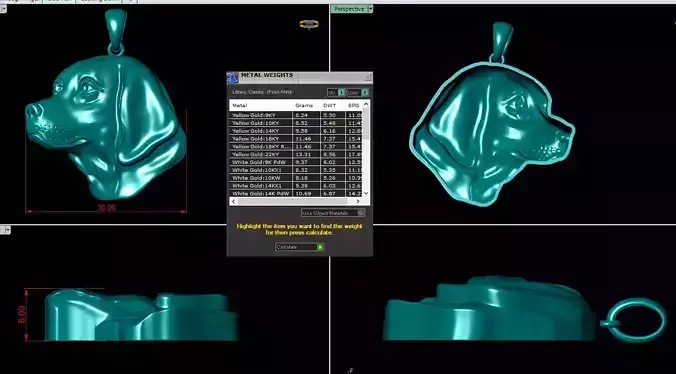Click the 8.52 grams cell for 10KY
Image resolution: width=676 pixels, height=374 pixels.
tap(306, 123)
